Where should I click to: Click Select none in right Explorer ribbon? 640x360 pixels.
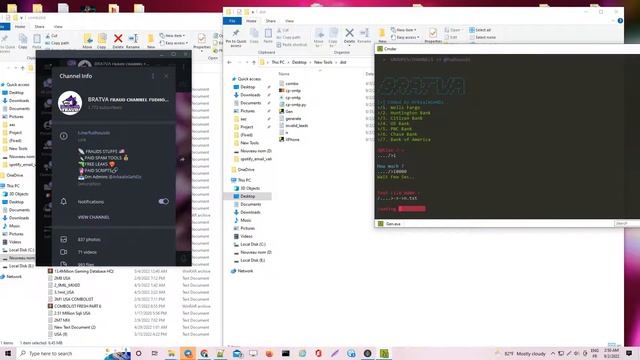tap(482, 37)
